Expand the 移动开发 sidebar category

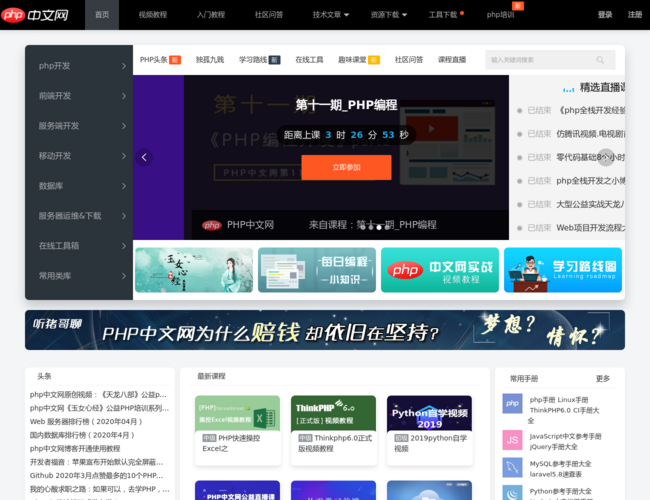(x=79, y=156)
